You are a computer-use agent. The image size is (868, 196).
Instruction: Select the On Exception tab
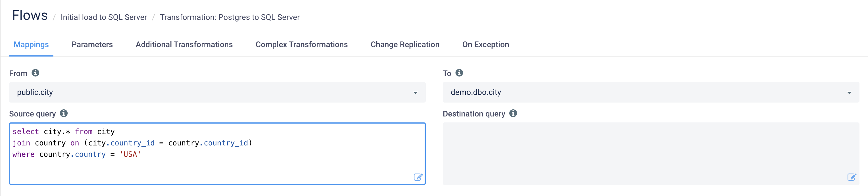[486, 44]
